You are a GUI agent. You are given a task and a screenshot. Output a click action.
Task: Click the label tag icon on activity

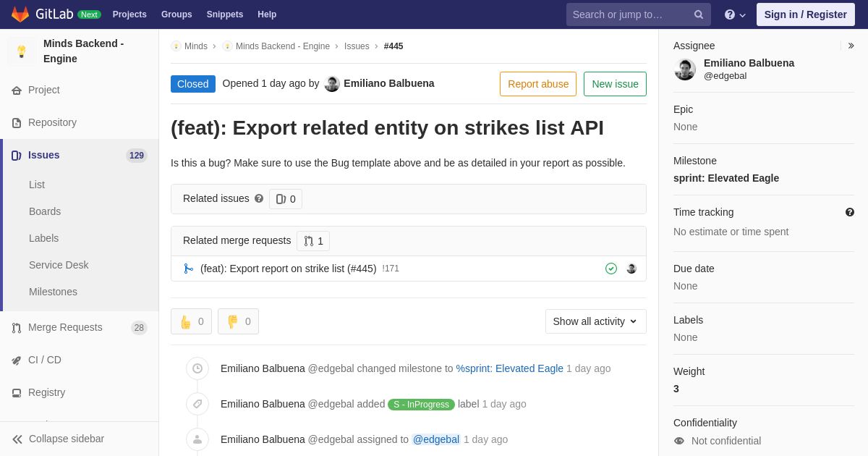pyautogui.click(x=197, y=404)
